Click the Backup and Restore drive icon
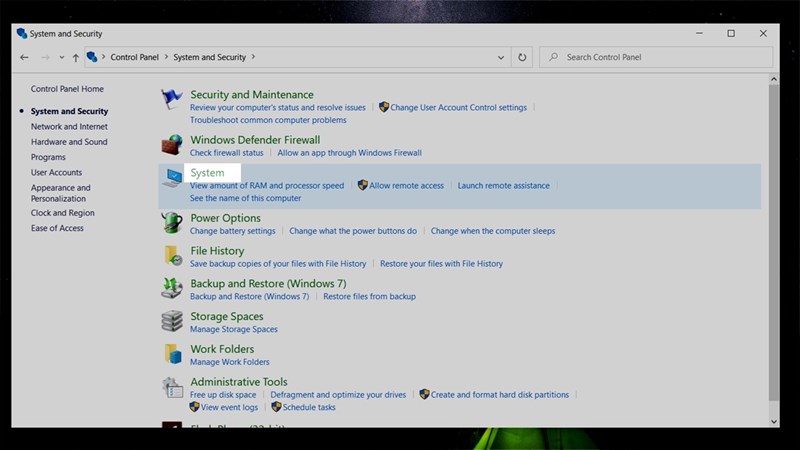800x450 pixels. [x=172, y=288]
